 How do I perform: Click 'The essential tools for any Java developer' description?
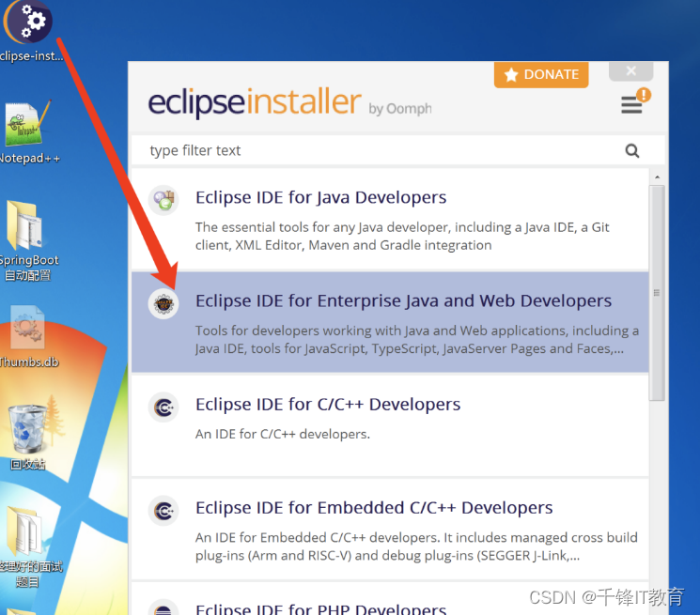(x=402, y=236)
